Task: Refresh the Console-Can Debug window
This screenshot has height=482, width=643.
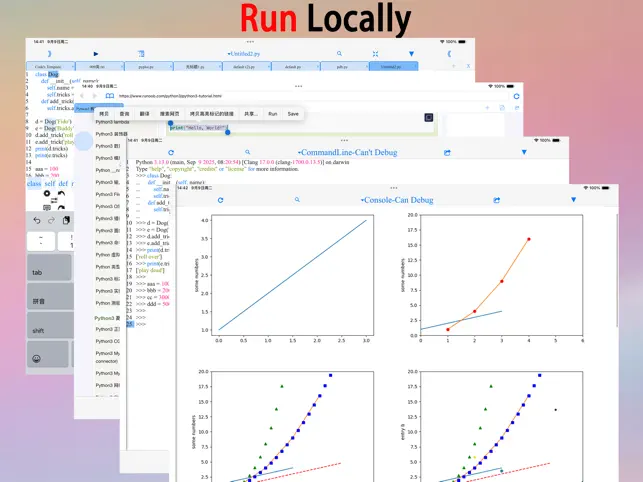Action: [x=220, y=200]
